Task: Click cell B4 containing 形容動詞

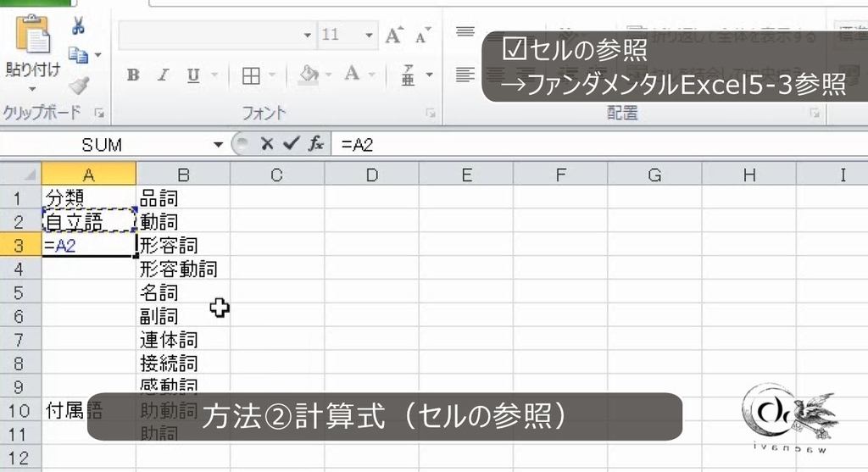Action: (183, 269)
